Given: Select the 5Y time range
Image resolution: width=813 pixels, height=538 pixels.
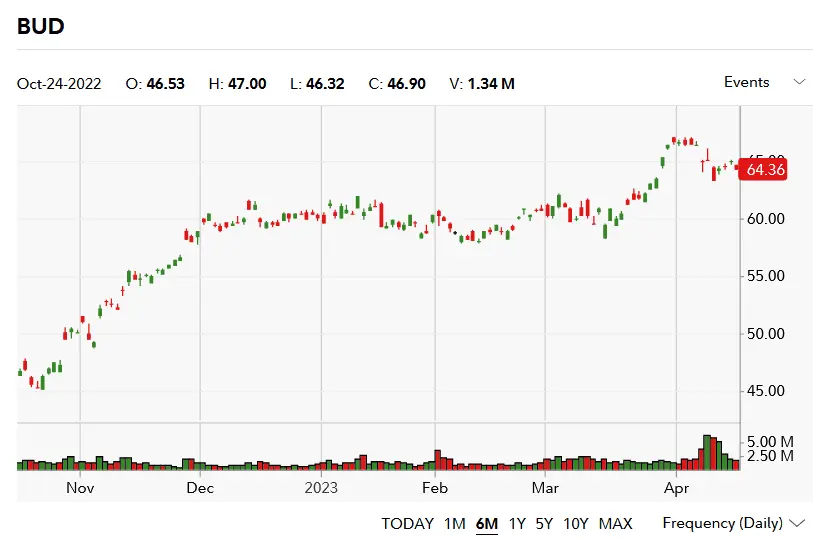Looking at the screenshot, I should click(544, 523).
